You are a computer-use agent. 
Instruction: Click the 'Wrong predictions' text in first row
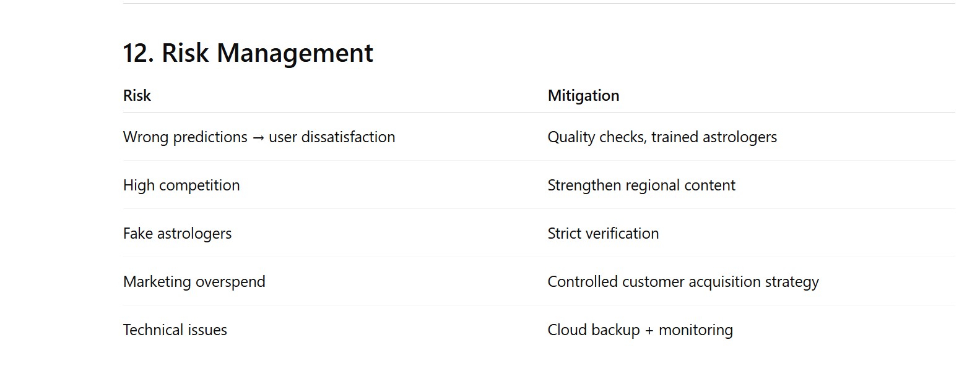[x=185, y=137]
